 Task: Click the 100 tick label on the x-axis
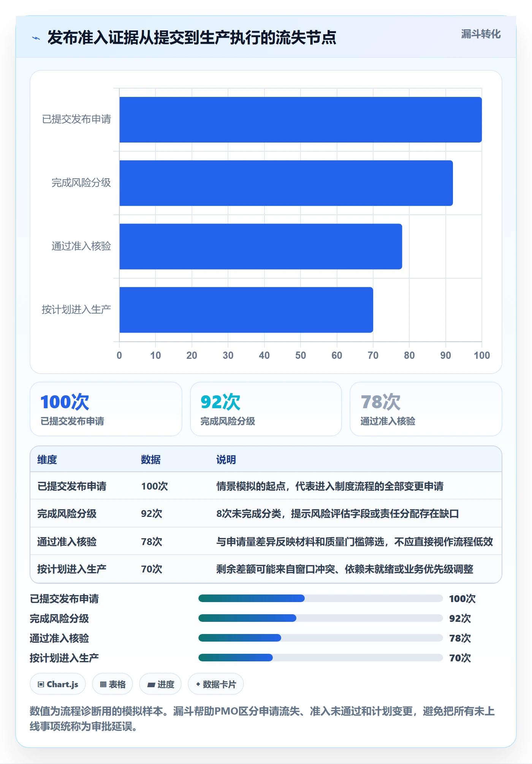pyautogui.click(x=482, y=355)
